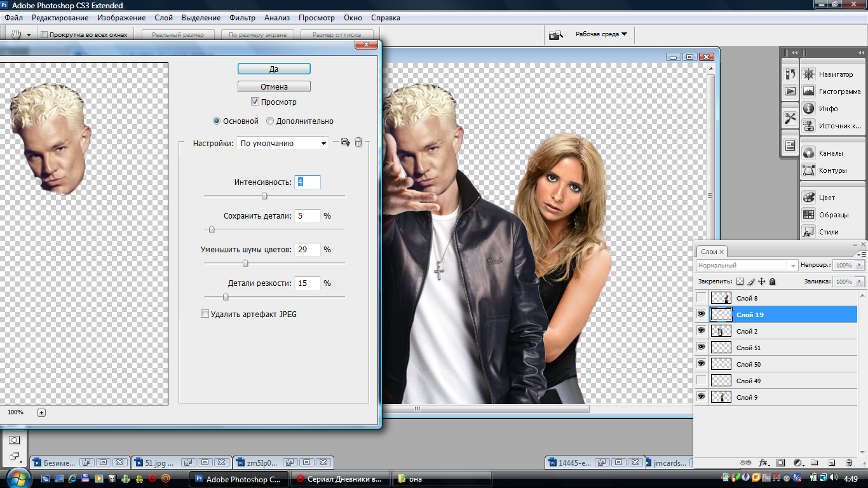Viewport: 868px width, 488px height.
Task: Hide layer Слой 9 eye icon
Action: click(x=702, y=396)
